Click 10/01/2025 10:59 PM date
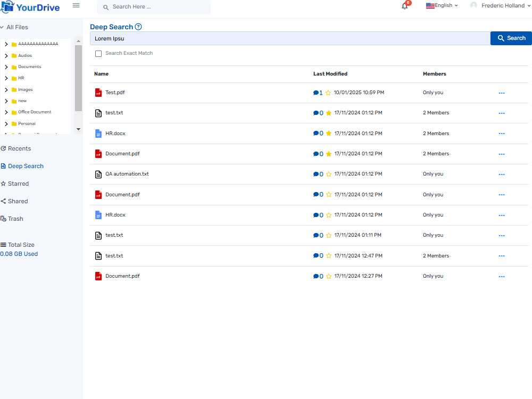Image resolution: width=532 pixels, height=399 pixels. coord(359,93)
